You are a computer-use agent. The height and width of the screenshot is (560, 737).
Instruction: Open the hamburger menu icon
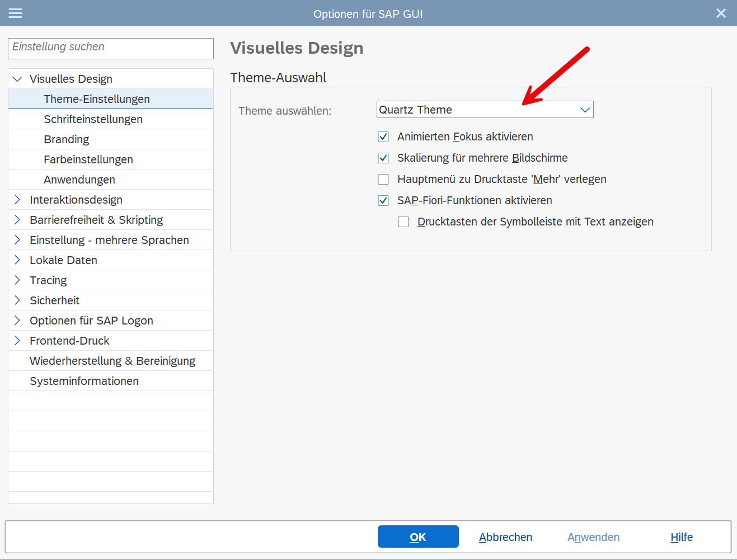16,13
